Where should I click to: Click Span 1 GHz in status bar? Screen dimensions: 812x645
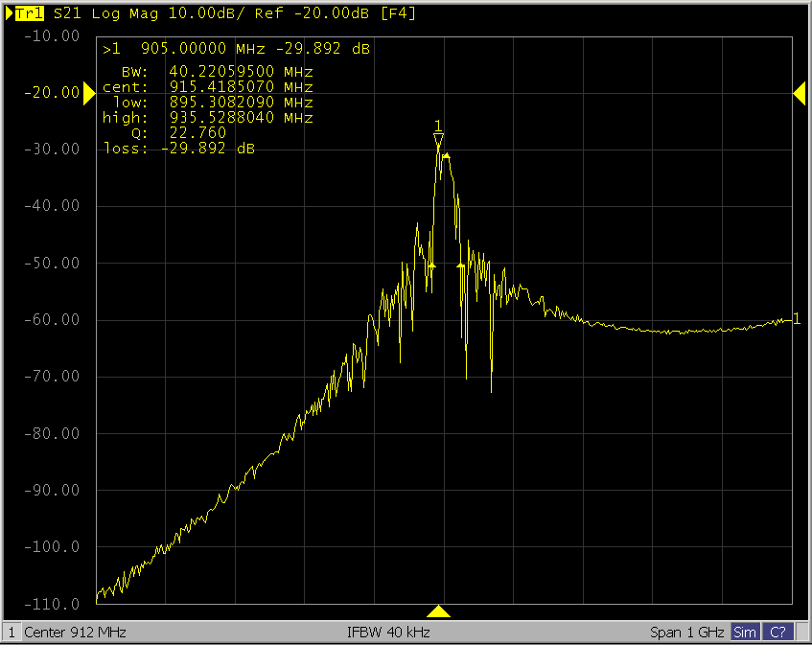pyautogui.click(x=687, y=633)
